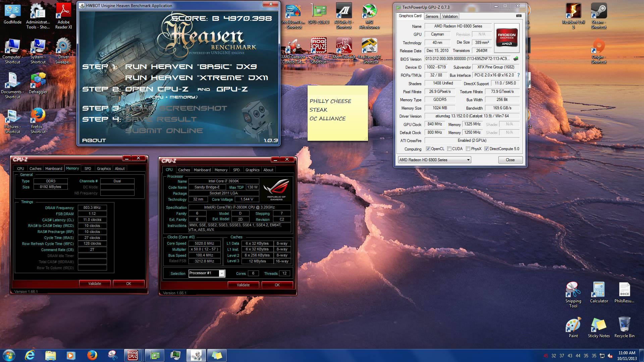
Task: Open About tab in CPU-Z processor window
Action: [268, 170]
